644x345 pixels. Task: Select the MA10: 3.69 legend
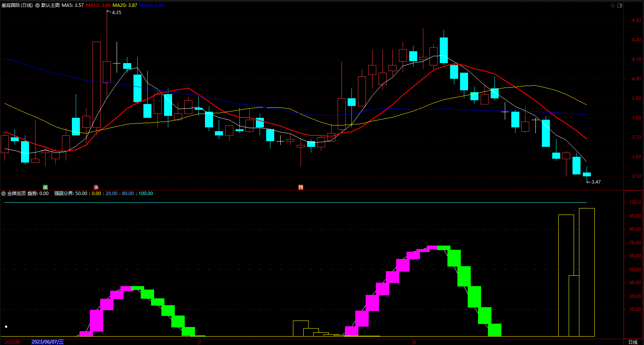98,5
